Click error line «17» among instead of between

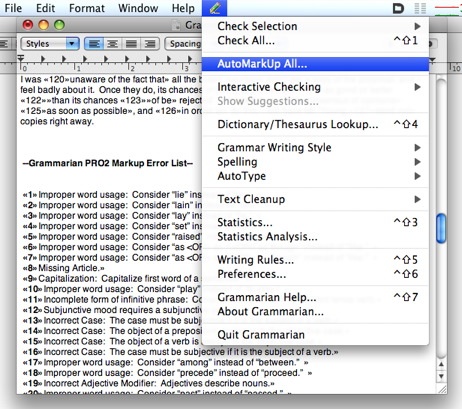tap(165, 362)
